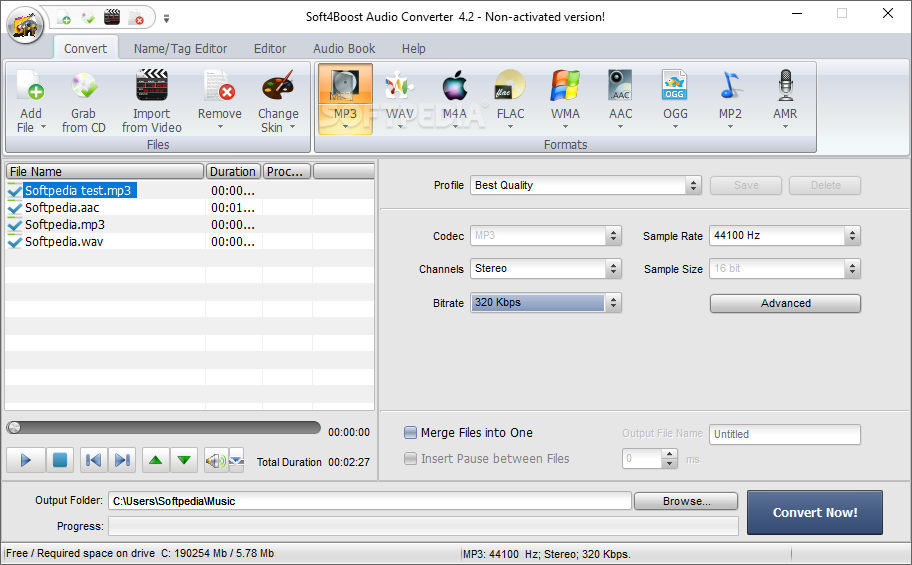
Task: Open the Channels dropdown
Action: (613, 268)
